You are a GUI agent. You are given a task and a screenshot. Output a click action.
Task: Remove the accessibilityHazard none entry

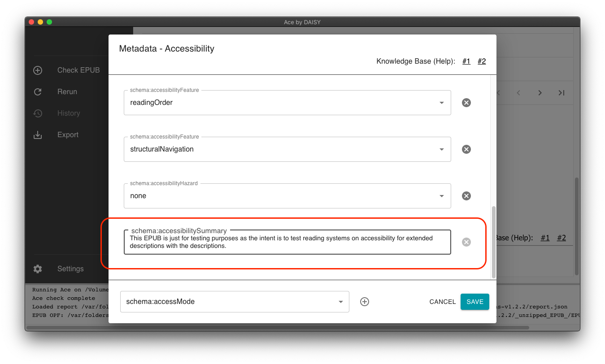tap(466, 196)
